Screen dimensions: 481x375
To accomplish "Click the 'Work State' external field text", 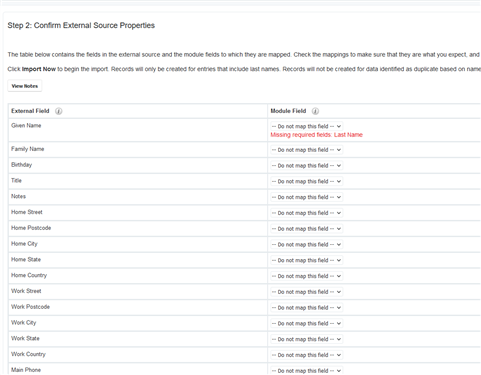I will tap(25, 338).
